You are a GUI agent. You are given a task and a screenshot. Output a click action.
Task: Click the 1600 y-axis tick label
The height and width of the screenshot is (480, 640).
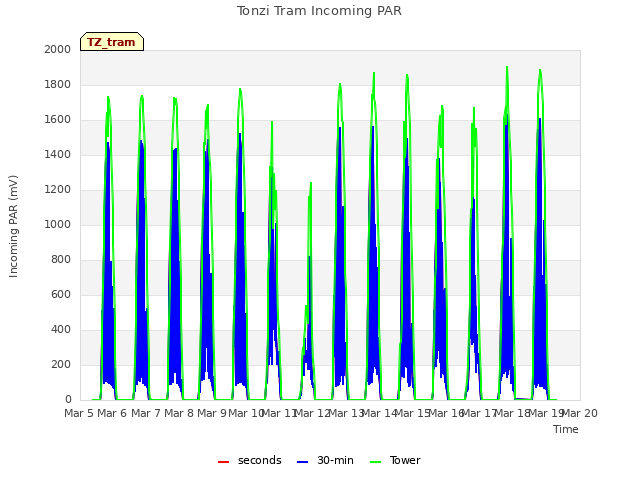pos(58,120)
